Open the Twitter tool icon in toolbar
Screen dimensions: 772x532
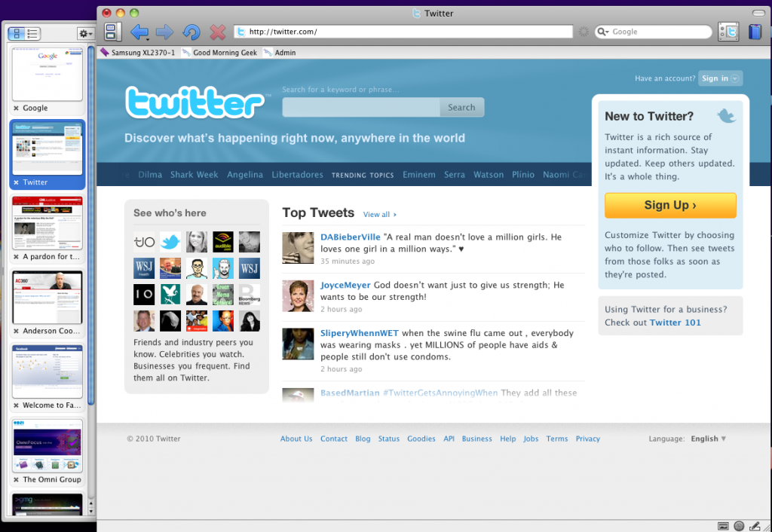pos(728,32)
